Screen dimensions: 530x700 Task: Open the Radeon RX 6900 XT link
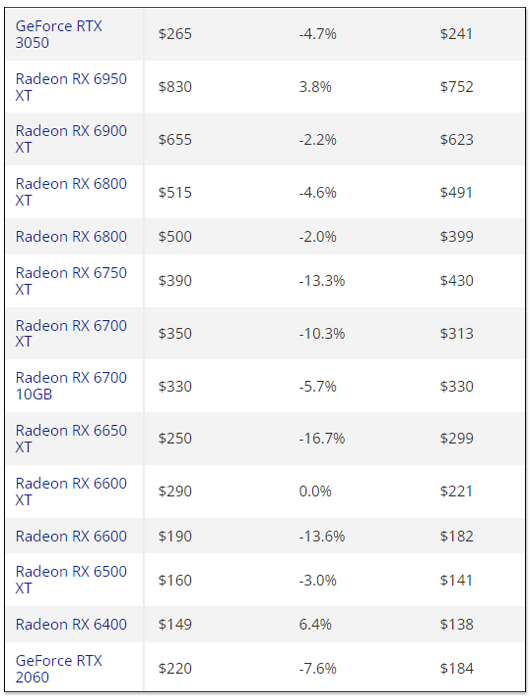(x=71, y=139)
